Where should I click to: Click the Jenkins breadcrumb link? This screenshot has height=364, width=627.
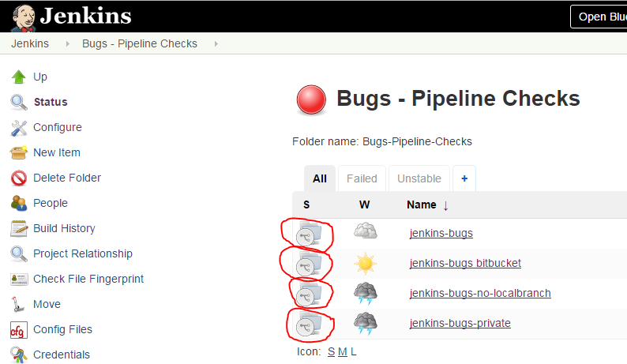pyautogui.click(x=30, y=43)
